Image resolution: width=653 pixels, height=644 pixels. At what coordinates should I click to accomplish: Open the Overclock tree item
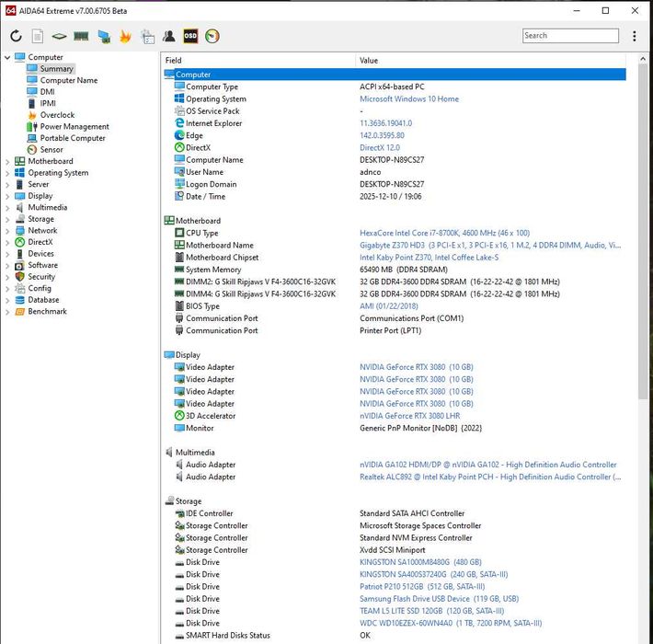click(x=57, y=115)
